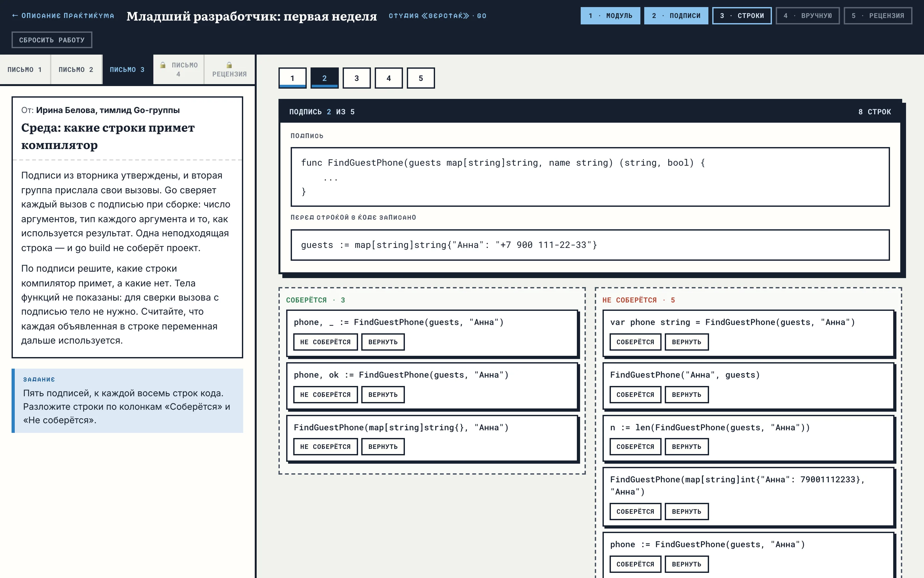The width and height of the screenshot is (924, 578).
Task: Вернуть the 'phone, ok :=' line
Action: pos(383,395)
